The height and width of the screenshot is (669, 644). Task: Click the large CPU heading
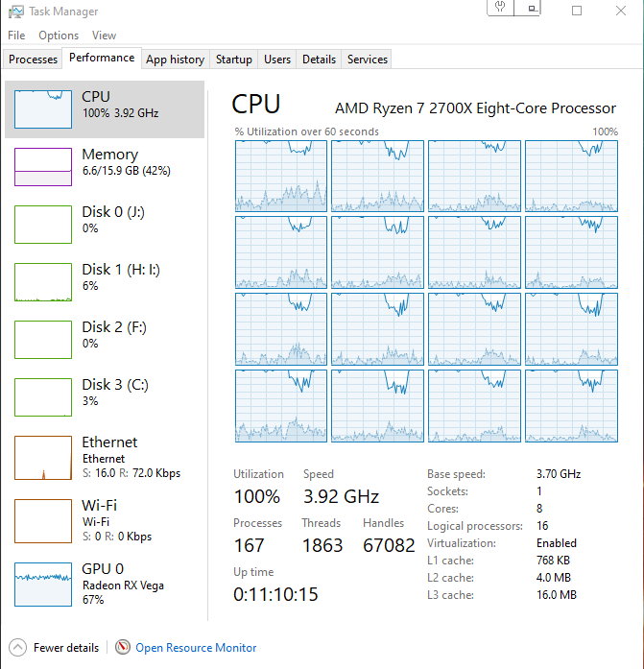pyautogui.click(x=256, y=104)
